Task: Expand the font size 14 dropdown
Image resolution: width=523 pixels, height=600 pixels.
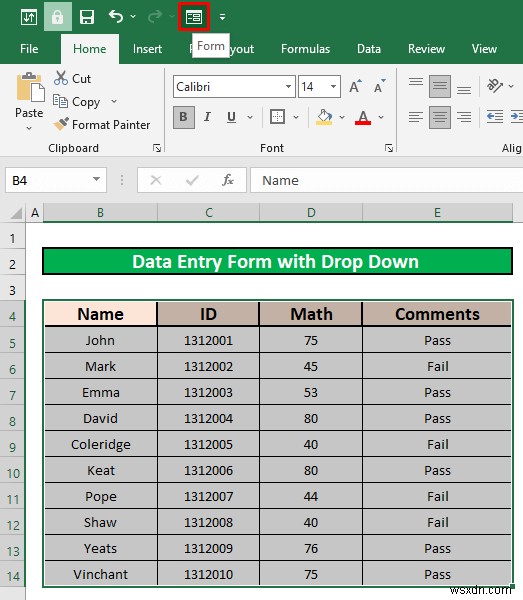Action: (x=333, y=86)
